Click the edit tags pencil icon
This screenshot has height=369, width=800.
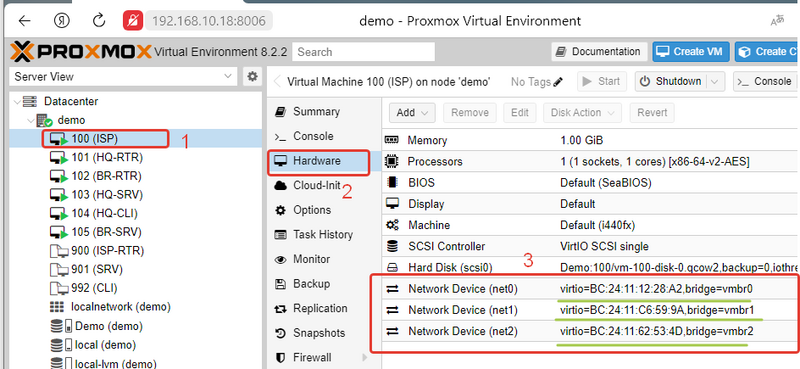tap(558, 82)
